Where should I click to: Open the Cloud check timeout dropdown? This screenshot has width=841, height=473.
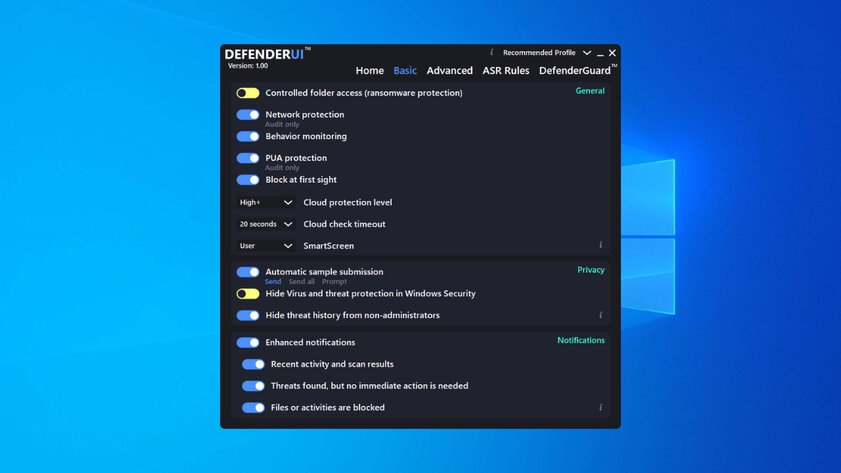click(x=265, y=224)
